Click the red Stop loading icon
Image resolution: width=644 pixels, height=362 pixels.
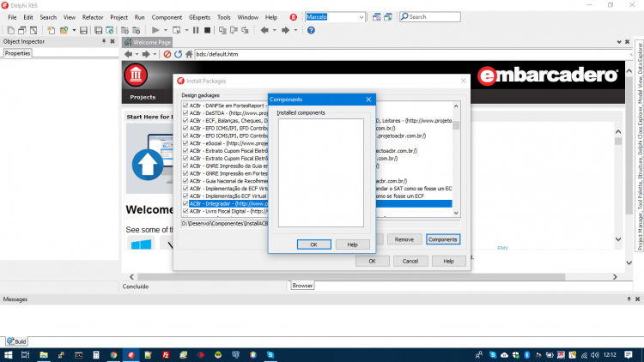167,54
